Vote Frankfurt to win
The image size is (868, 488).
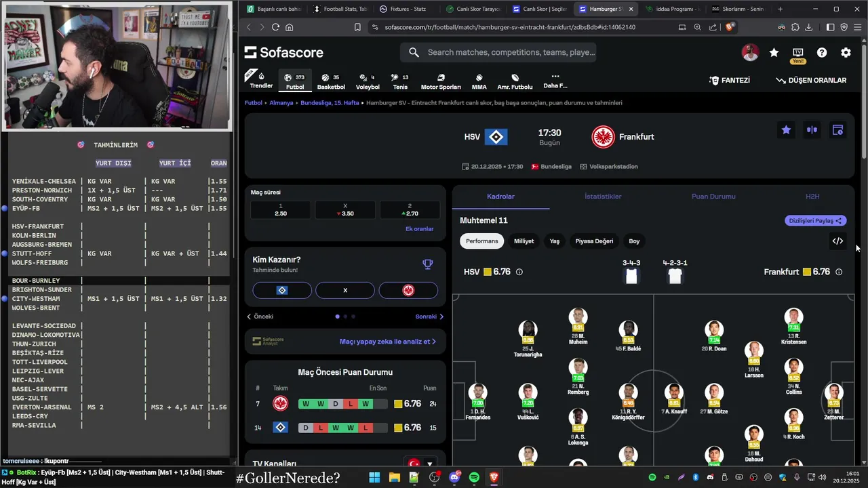pyautogui.click(x=408, y=290)
